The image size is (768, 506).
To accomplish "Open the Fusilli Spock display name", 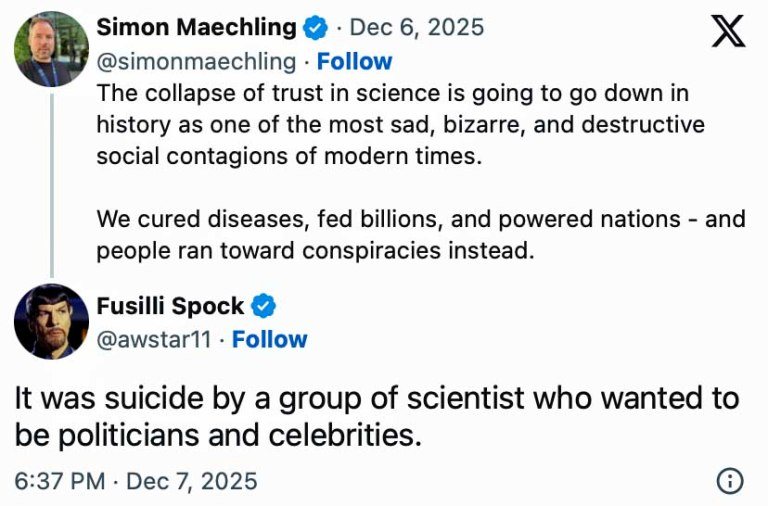I will [170, 307].
